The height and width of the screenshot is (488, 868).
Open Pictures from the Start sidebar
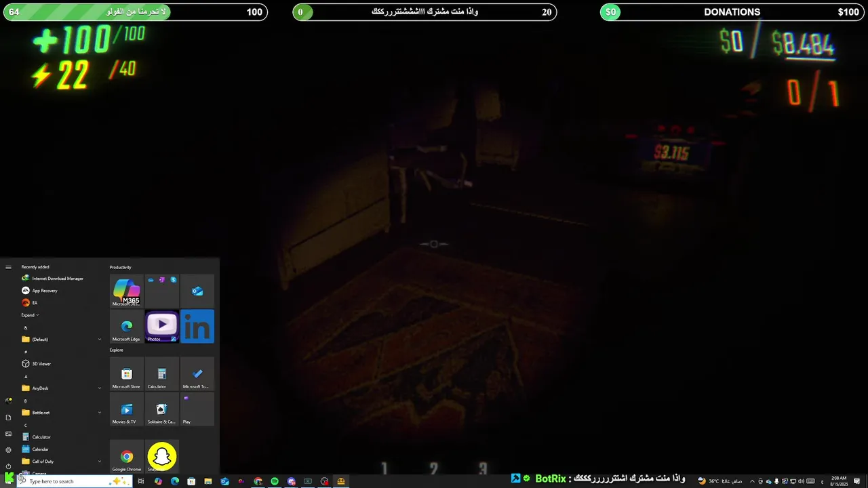8,434
